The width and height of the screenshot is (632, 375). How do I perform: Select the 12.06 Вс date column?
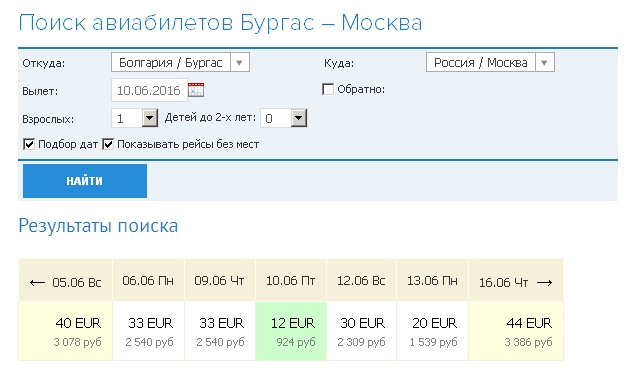click(362, 281)
